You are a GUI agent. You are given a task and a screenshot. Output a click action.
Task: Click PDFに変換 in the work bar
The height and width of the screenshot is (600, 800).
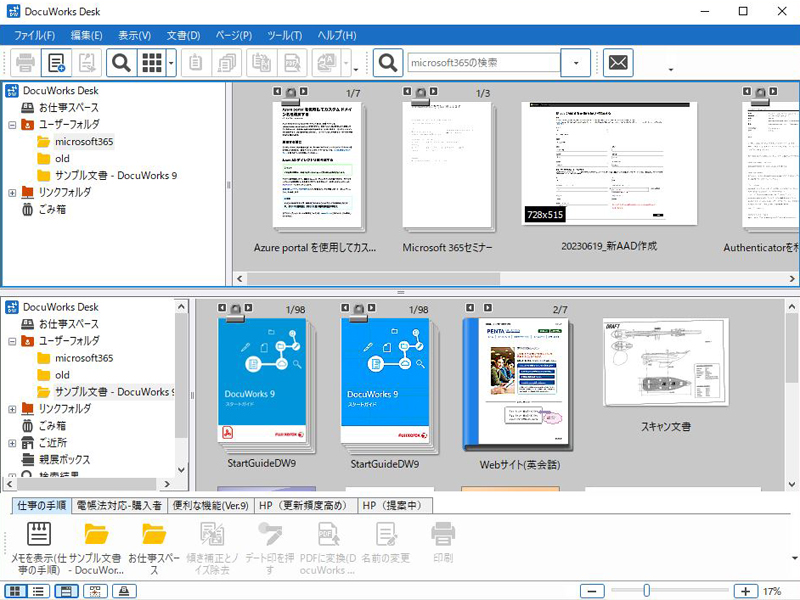coord(328,547)
